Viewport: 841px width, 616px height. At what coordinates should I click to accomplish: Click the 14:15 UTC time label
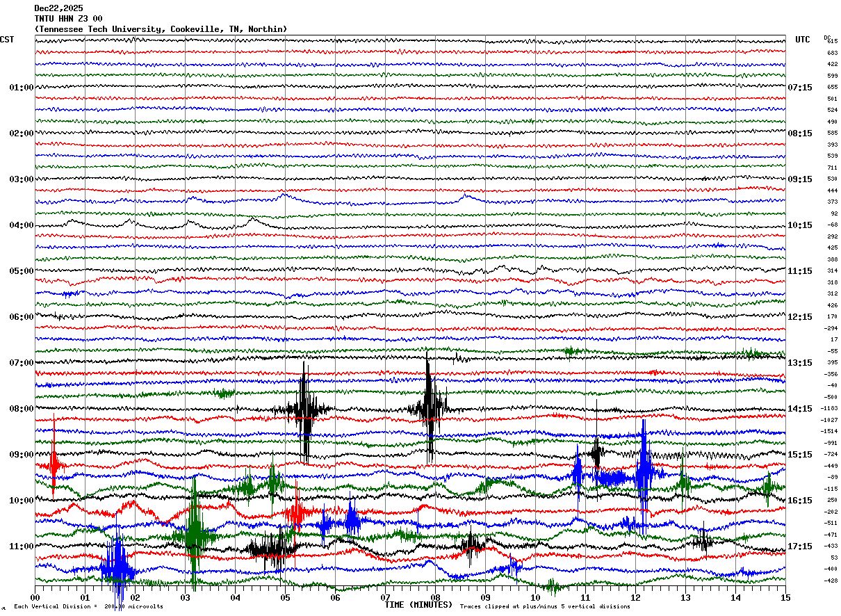pos(800,409)
